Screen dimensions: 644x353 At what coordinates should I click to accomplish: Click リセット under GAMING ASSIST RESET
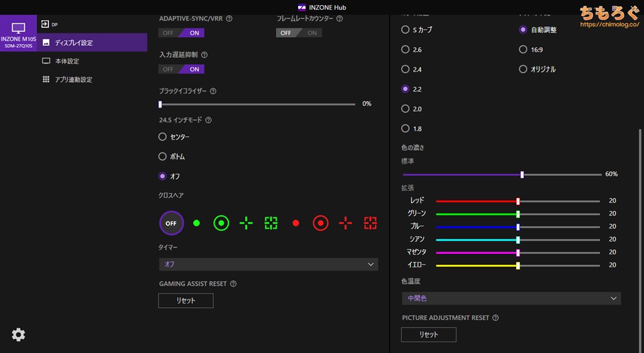(x=186, y=300)
